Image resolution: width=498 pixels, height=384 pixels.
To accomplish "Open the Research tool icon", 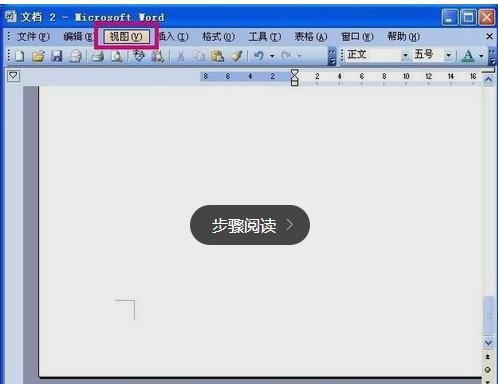I will pos(157,56).
